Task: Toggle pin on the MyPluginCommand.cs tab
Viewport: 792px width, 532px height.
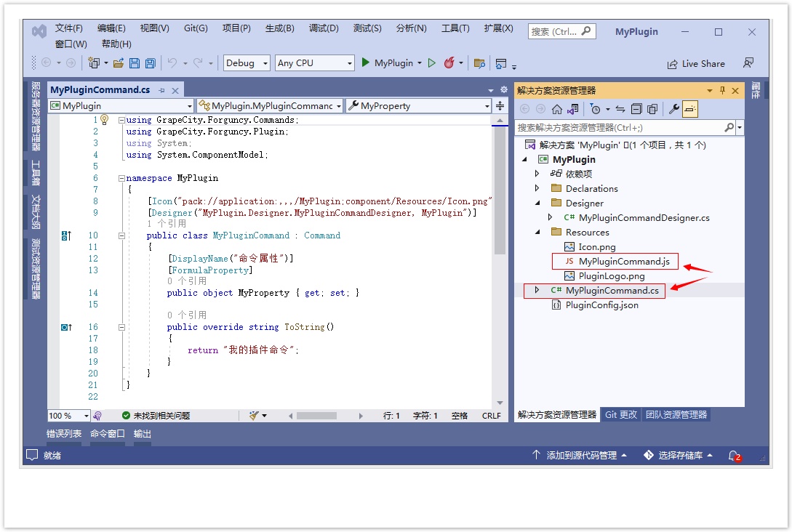Action: (161, 90)
